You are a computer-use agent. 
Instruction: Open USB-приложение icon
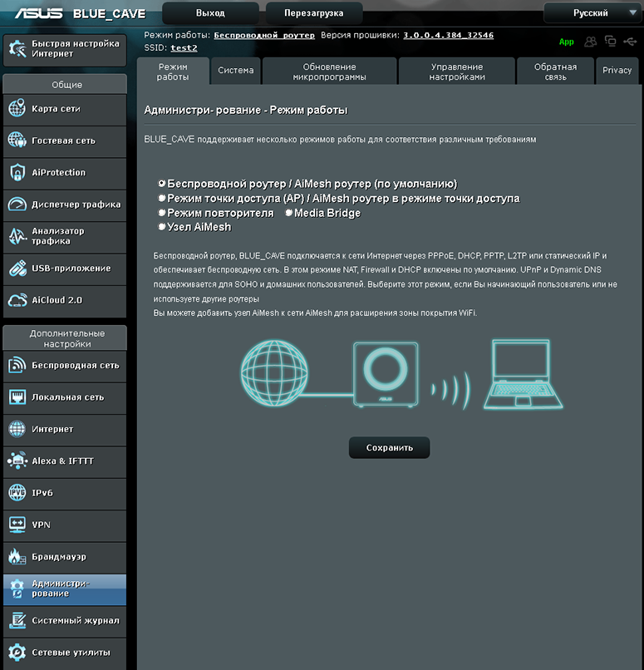click(x=17, y=268)
